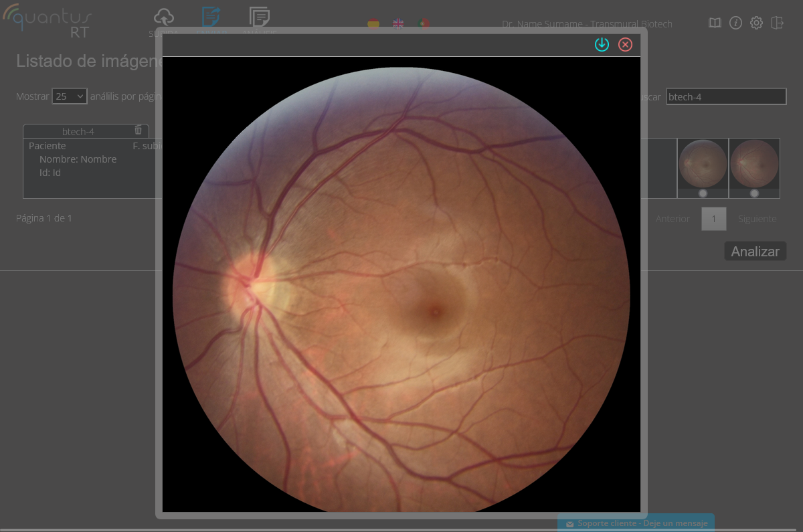The image size is (803, 532).
Task: Click the Dr. Name Surname account text
Action: coord(587,24)
